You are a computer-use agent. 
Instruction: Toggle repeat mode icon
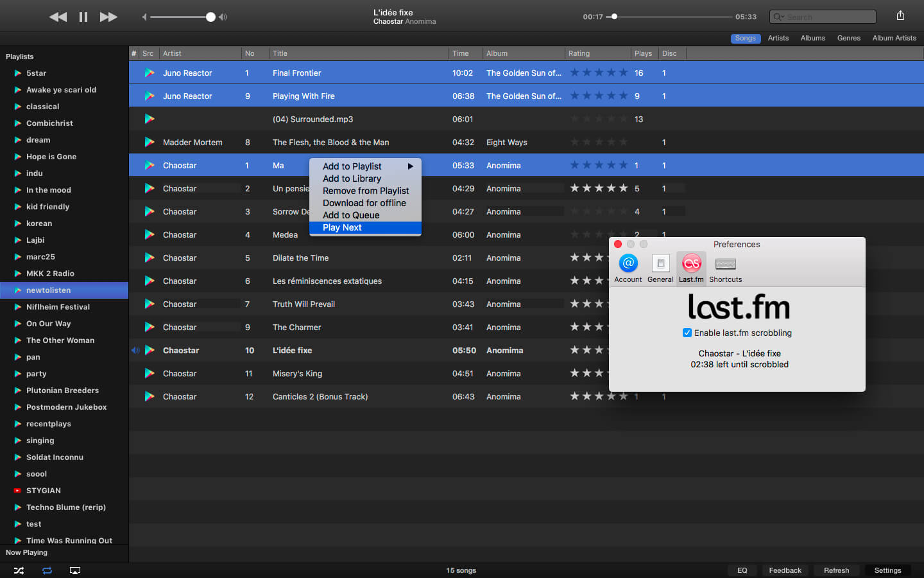click(47, 570)
